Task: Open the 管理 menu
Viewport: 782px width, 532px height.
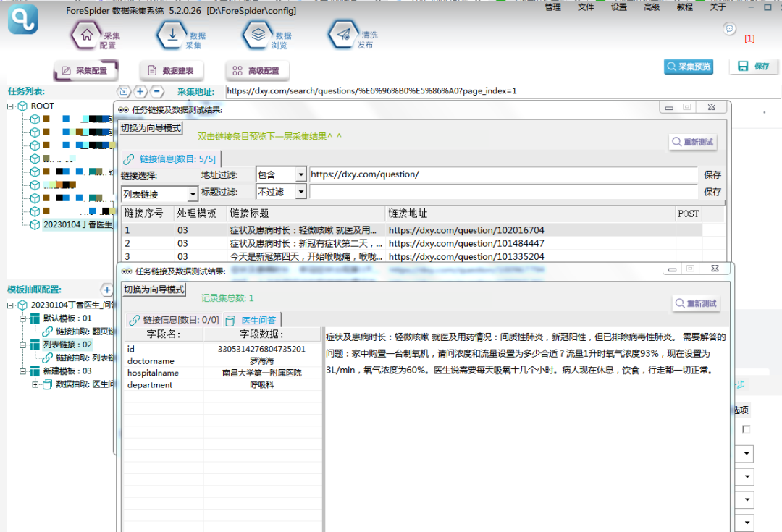Action: (x=552, y=7)
